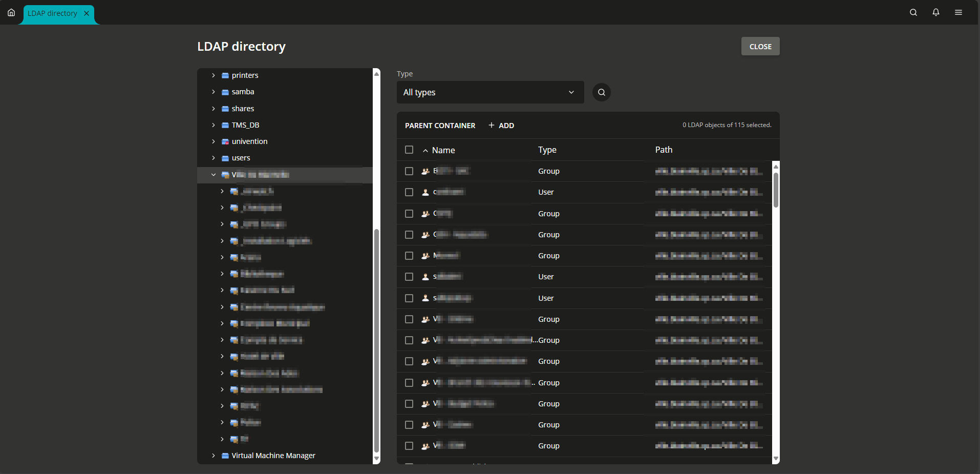Viewport: 980px width, 474px height.
Task: Open the notifications bell
Action: [x=936, y=12]
